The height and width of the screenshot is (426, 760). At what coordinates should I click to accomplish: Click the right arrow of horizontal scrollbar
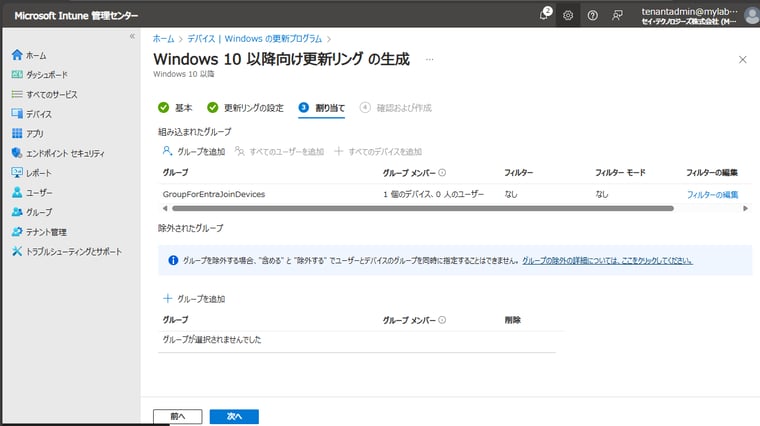745,208
